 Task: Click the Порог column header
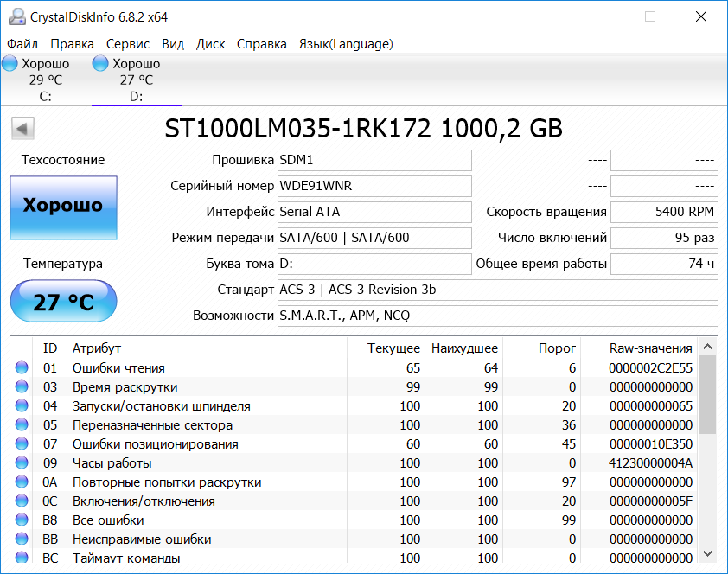coord(557,348)
